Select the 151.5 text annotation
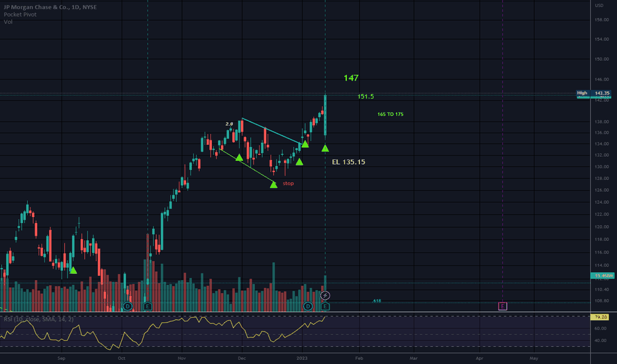Viewport: 617px width, 364px height. (365, 97)
